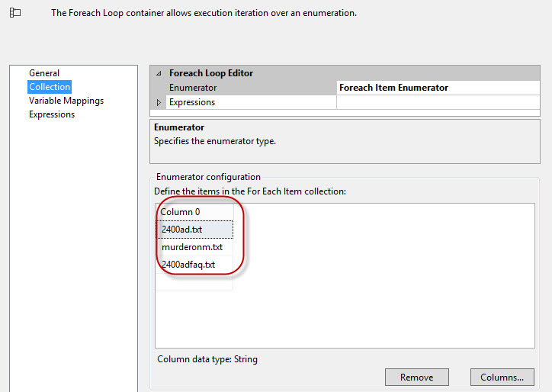The height and width of the screenshot is (392, 552).
Task: Open the Columns... dialog button
Action: pyautogui.click(x=502, y=377)
